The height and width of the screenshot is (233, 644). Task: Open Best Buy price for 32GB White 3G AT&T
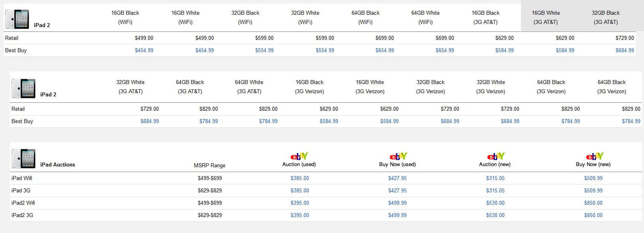point(150,121)
